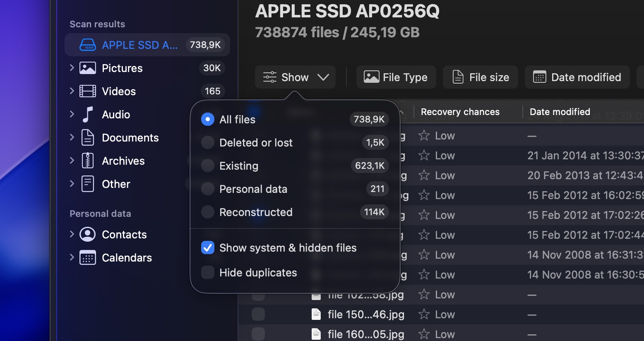This screenshot has width=644, height=341.
Task: Star the file 150...46.jpg row
Action: click(424, 315)
